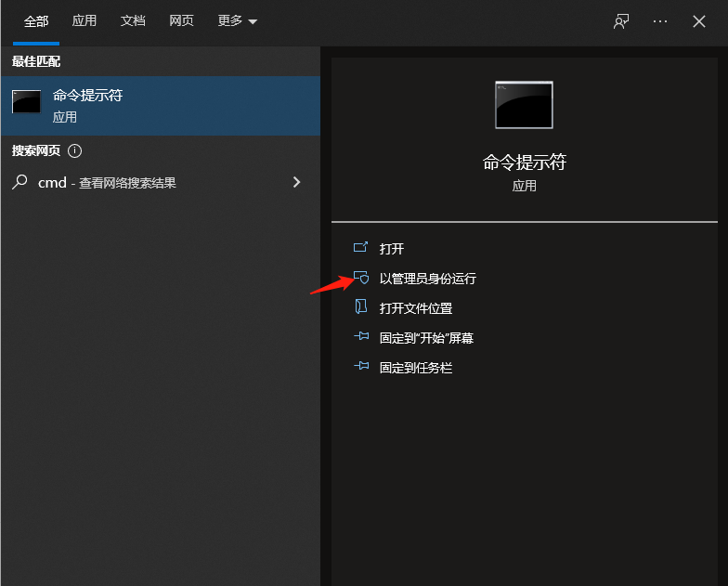The width and height of the screenshot is (728, 586).
Task: Open the three-dots options menu
Action: point(659,21)
